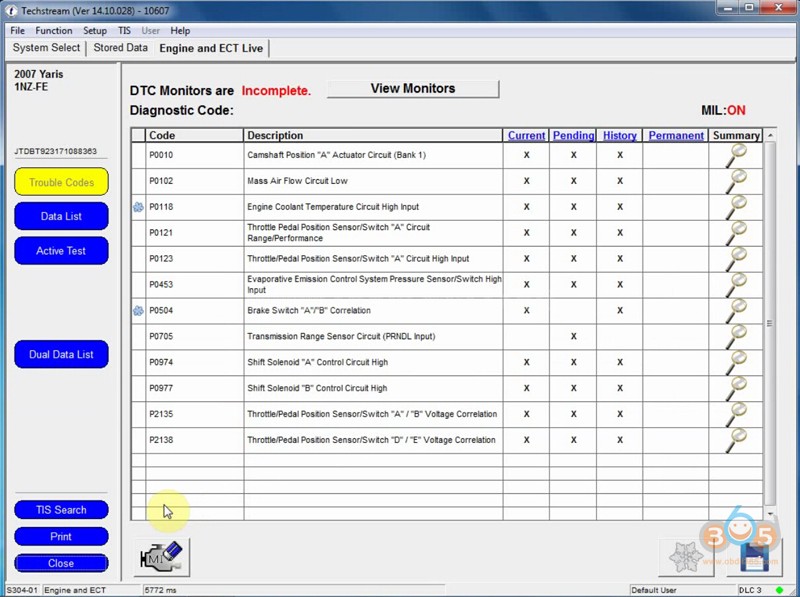Click freeze frame snowflake beside P0504
The image size is (800, 597).
[x=138, y=311]
